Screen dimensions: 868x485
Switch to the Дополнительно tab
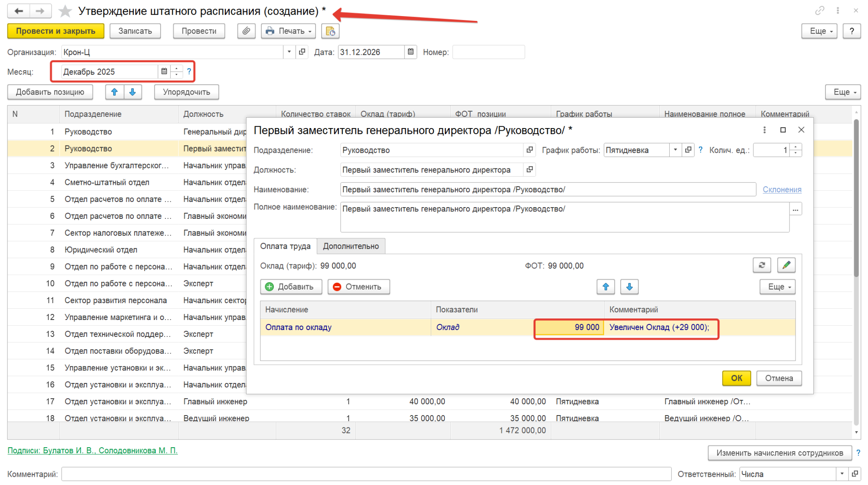[351, 246]
